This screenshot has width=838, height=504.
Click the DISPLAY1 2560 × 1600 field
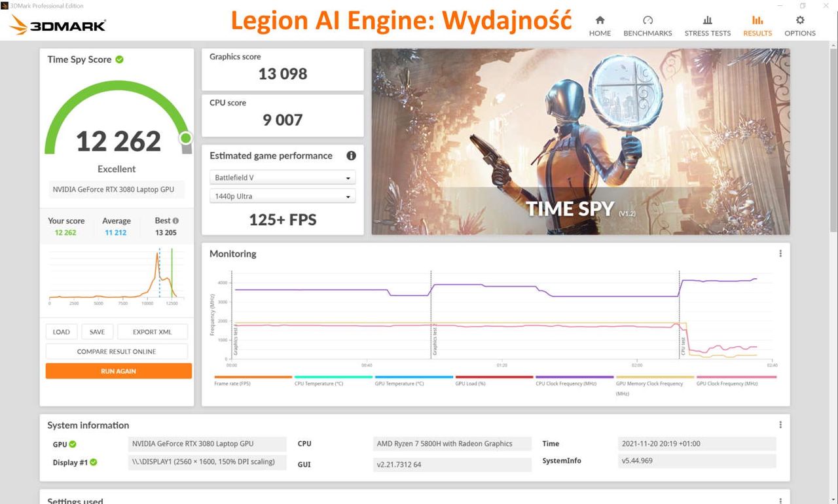(208, 461)
